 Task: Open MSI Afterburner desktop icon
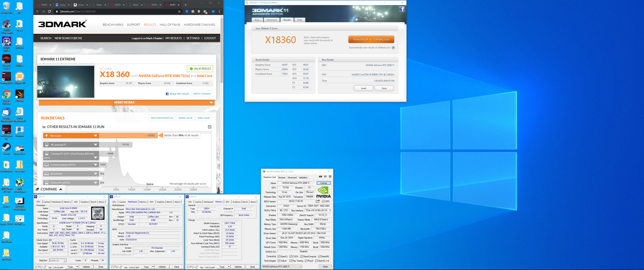19,185
